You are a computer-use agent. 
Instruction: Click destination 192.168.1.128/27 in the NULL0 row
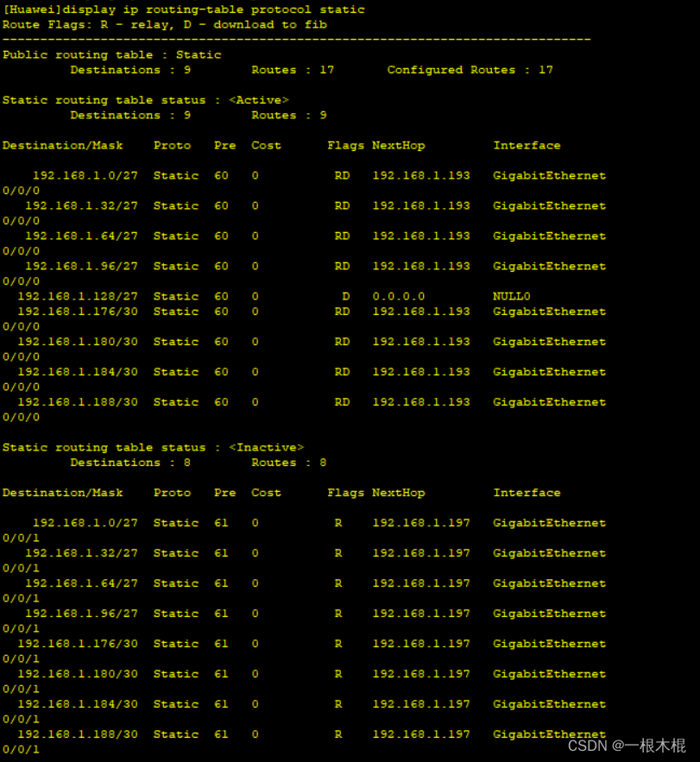click(78, 296)
